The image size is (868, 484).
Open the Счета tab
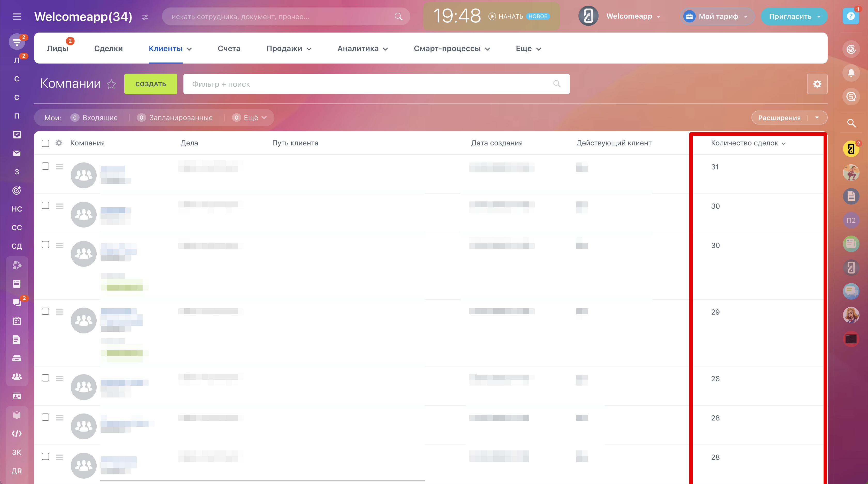tap(229, 49)
